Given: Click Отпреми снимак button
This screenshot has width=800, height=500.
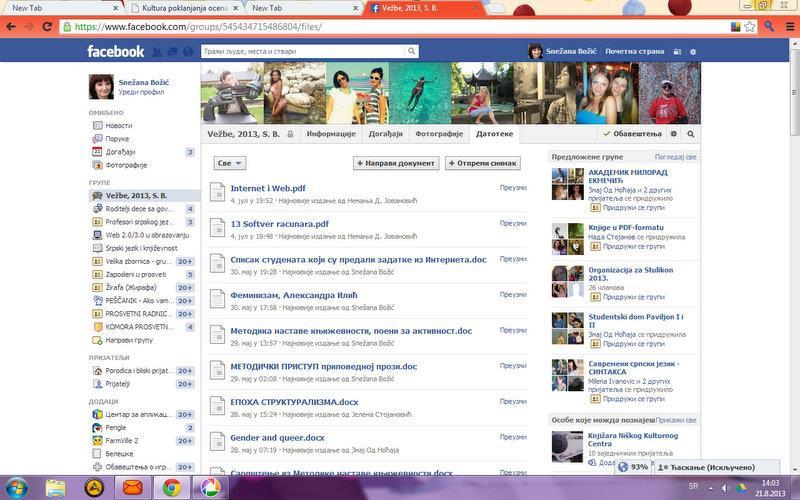Looking at the screenshot, I should pyautogui.click(x=483, y=163).
